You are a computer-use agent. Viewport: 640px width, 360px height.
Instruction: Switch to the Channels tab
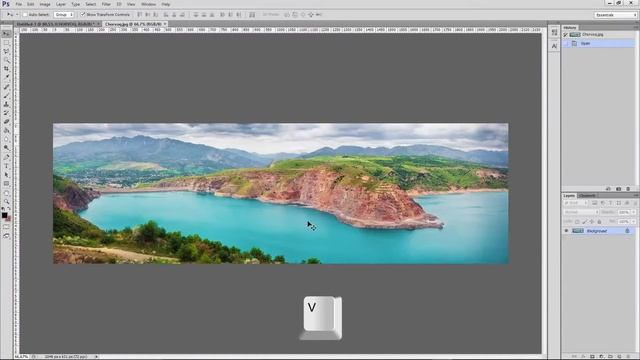[x=587, y=196]
